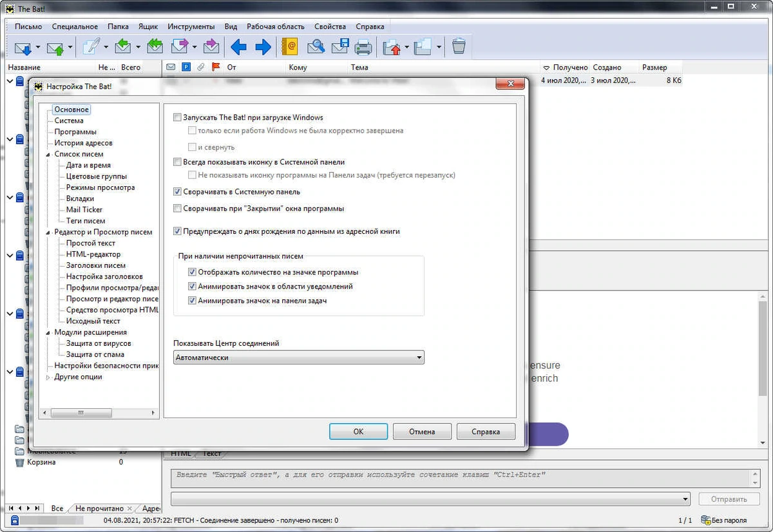Open the Специальное menu
This screenshot has width=773, height=532.
[x=75, y=26]
